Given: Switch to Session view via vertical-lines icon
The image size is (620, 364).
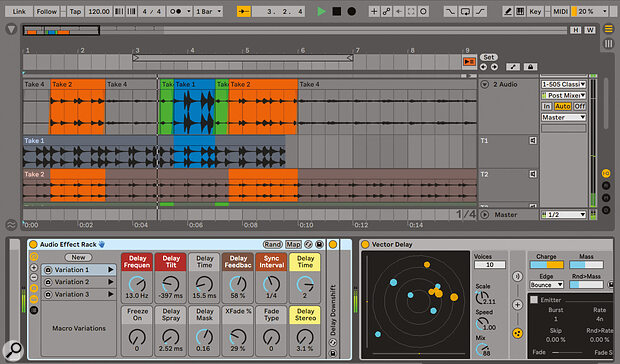Looking at the screenshot, I should pos(608,43).
